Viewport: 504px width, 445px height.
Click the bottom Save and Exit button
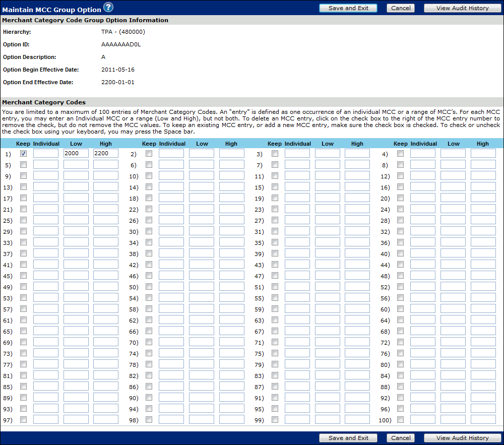[348, 438]
